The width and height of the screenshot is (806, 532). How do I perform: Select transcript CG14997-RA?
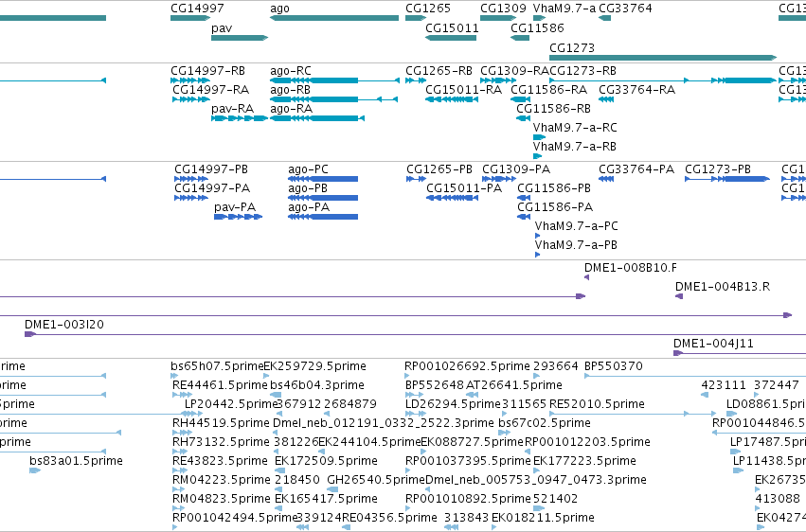tap(211, 89)
